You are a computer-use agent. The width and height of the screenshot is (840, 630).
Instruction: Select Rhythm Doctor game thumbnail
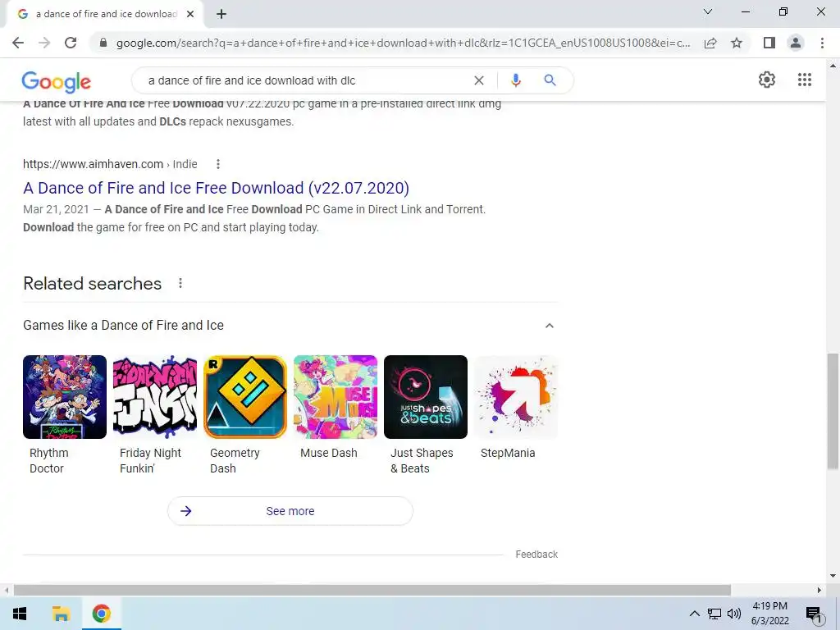click(65, 397)
